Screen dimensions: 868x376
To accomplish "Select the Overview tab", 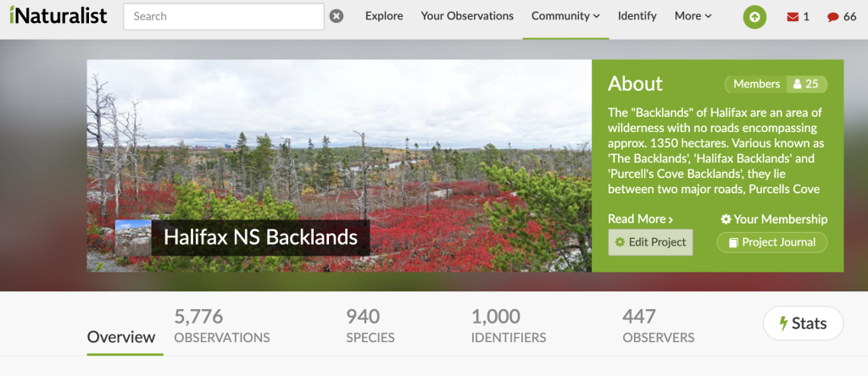I will 121,336.
